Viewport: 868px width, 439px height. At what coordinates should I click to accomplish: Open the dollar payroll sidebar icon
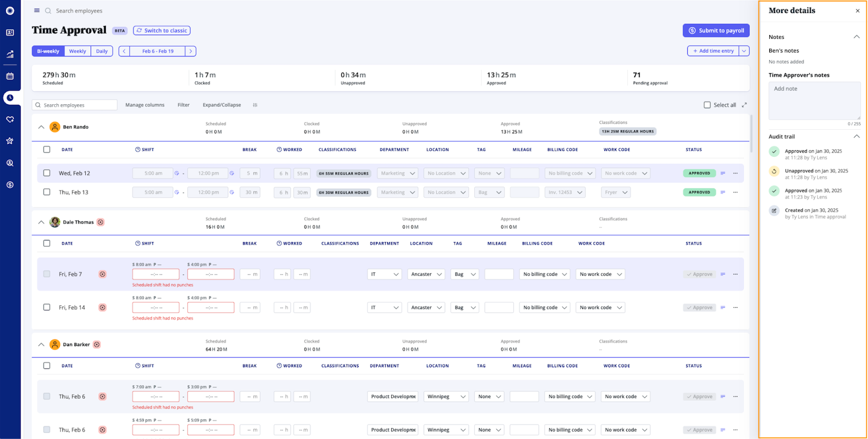10,185
